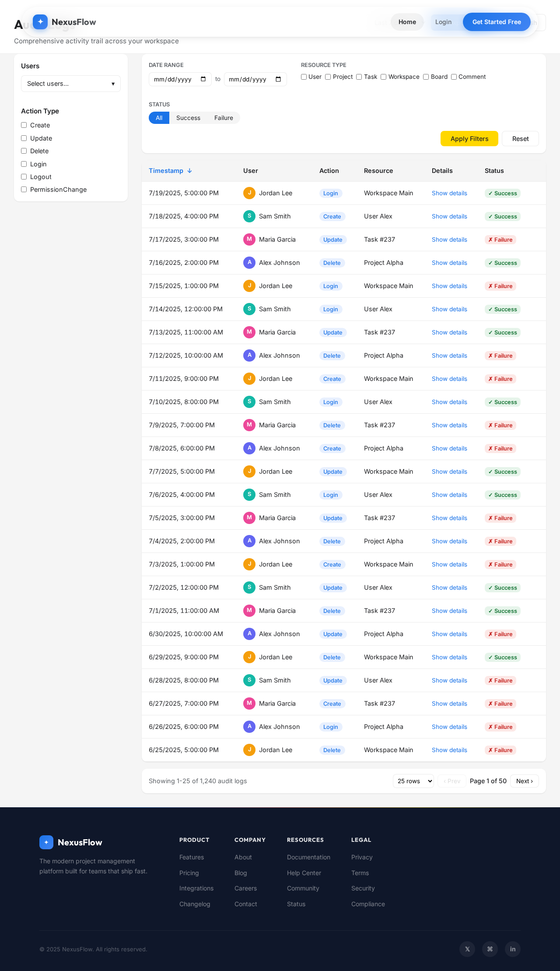This screenshot has width=560, height=971.
Task: Open the Compliance footer link
Action: click(x=368, y=904)
